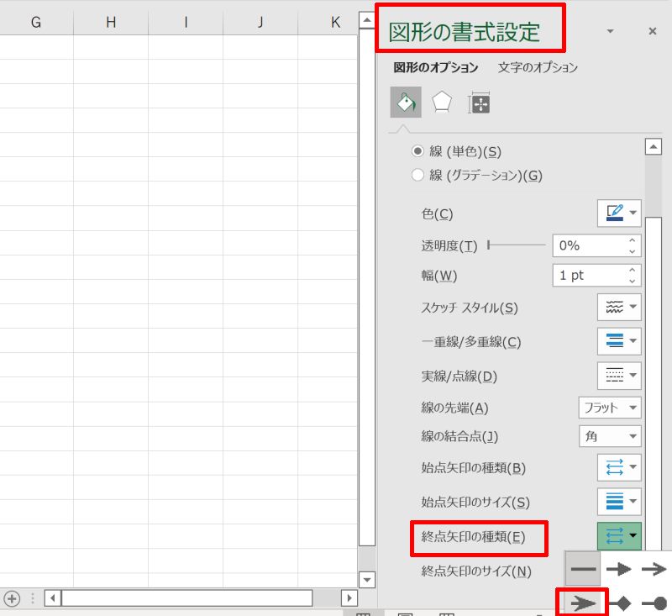Select the 線 (グラデーション) radio button
The width and height of the screenshot is (672, 616).
pyautogui.click(x=417, y=175)
